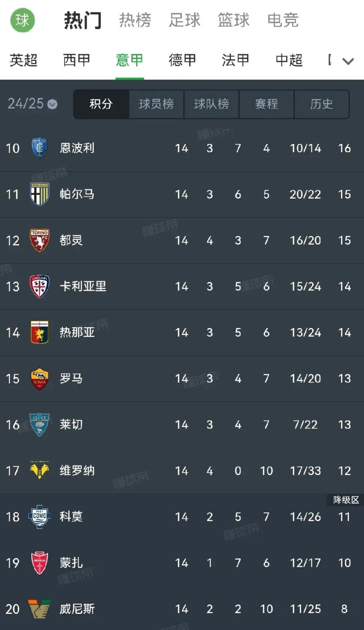Open the 蒙扎 team name
364x630 pixels.
coord(71,563)
